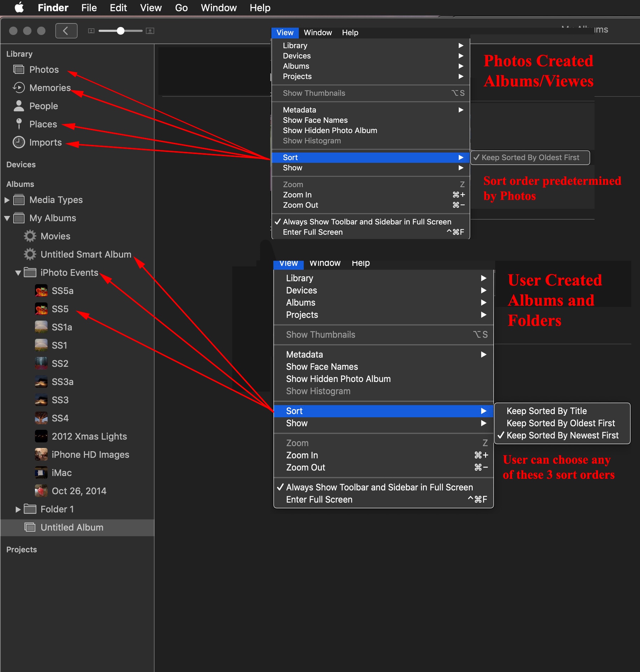This screenshot has width=640, height=672.
Task: Open Library submenu in upper View menu
Action: click(x=371, y=45)
